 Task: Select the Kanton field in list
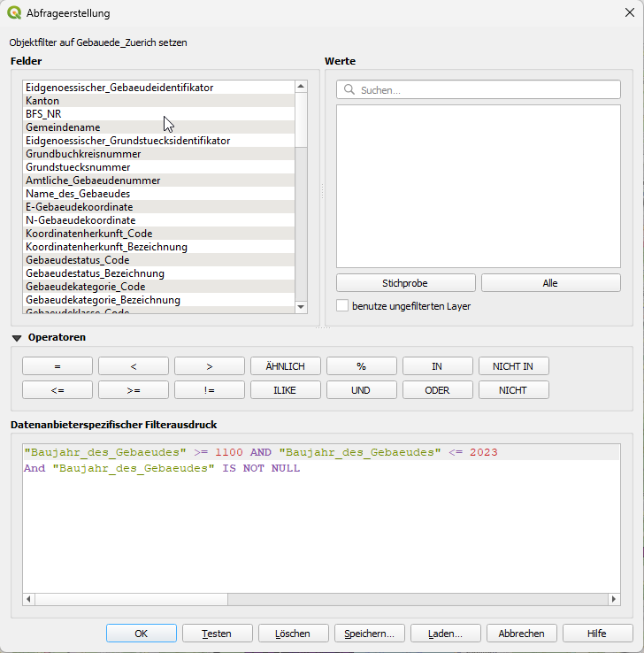[42, 101]
